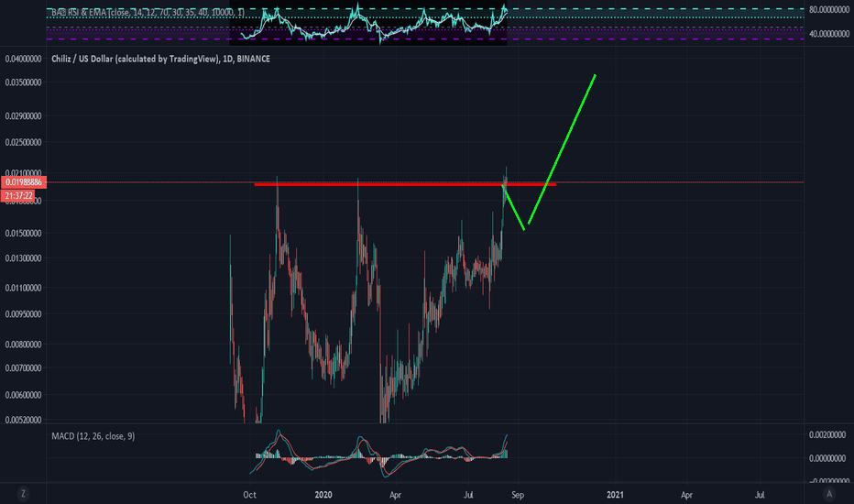
Task: Click the 0.00950000 price axis label
Action: 24,313
